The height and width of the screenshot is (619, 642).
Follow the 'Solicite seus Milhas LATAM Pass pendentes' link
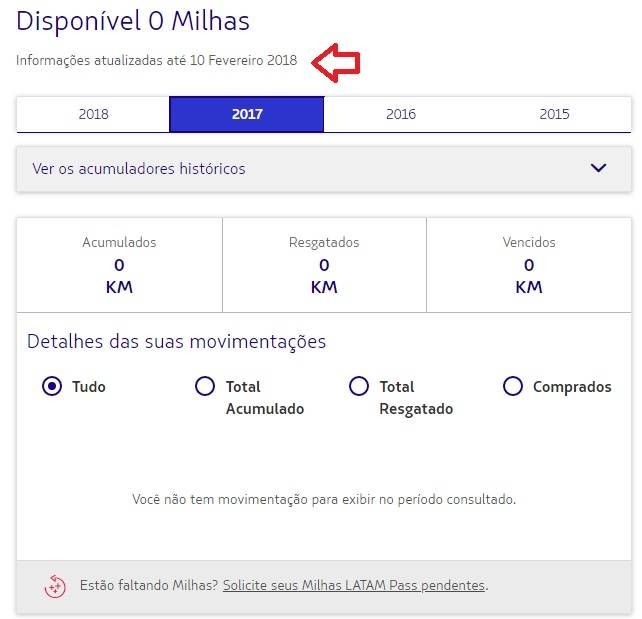tap(354, 585)
